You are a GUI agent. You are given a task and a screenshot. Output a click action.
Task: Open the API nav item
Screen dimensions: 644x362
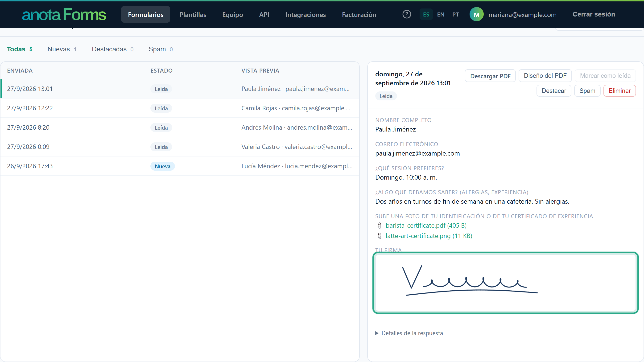pyautogui.click(x=264, y=15)
